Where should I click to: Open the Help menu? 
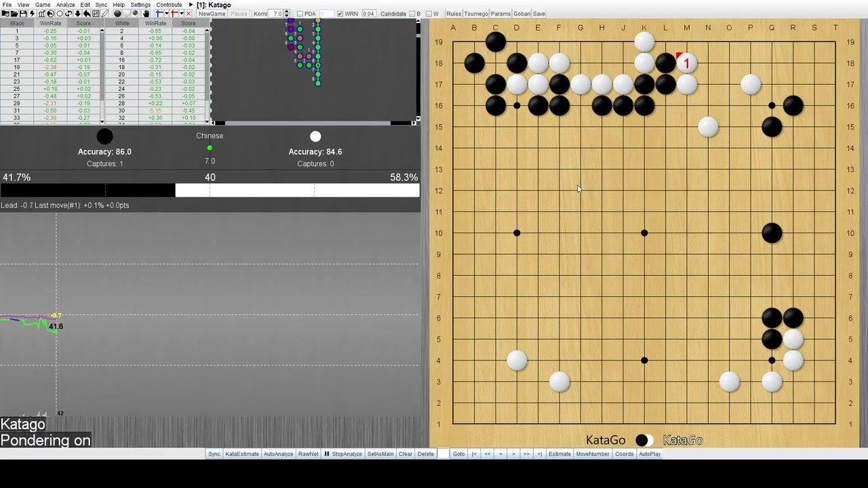click(x=119, y=5)
